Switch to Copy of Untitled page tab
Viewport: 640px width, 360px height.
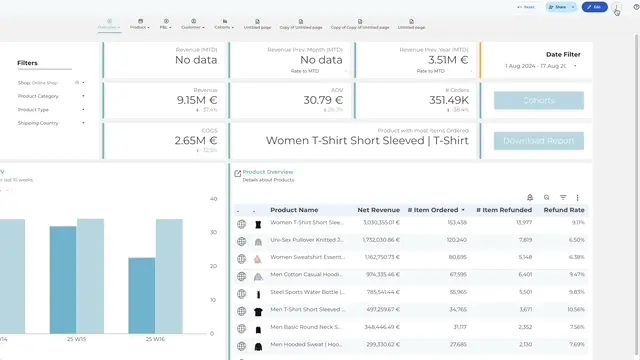[x=301, y=24]
